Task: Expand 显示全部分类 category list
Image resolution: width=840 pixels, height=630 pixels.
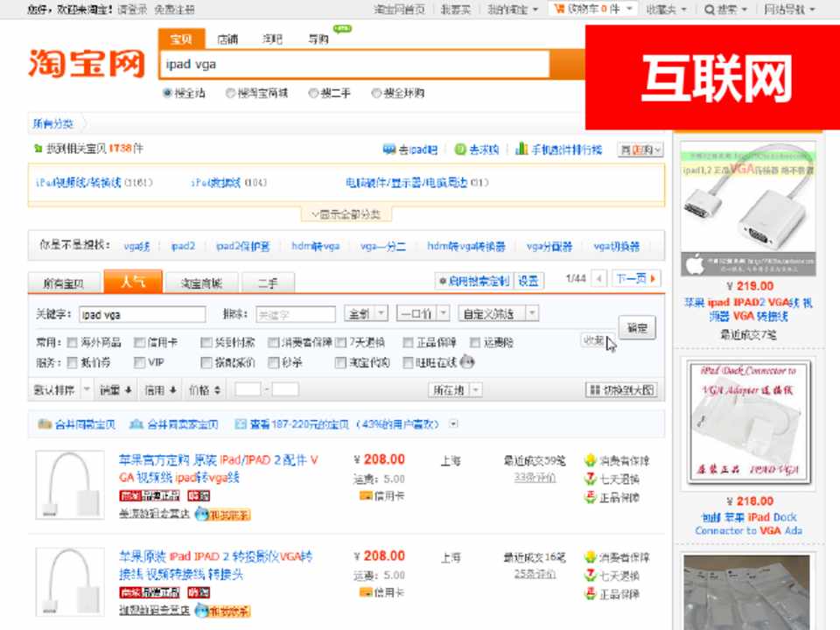Action: click(346, 214)
